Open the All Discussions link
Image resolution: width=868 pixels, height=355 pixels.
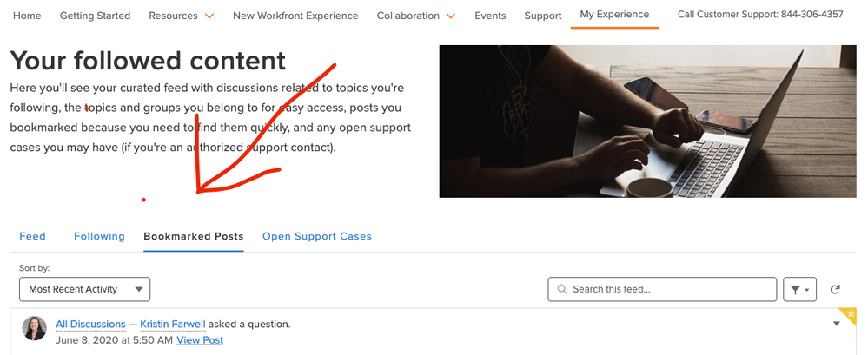coord(90,325)
